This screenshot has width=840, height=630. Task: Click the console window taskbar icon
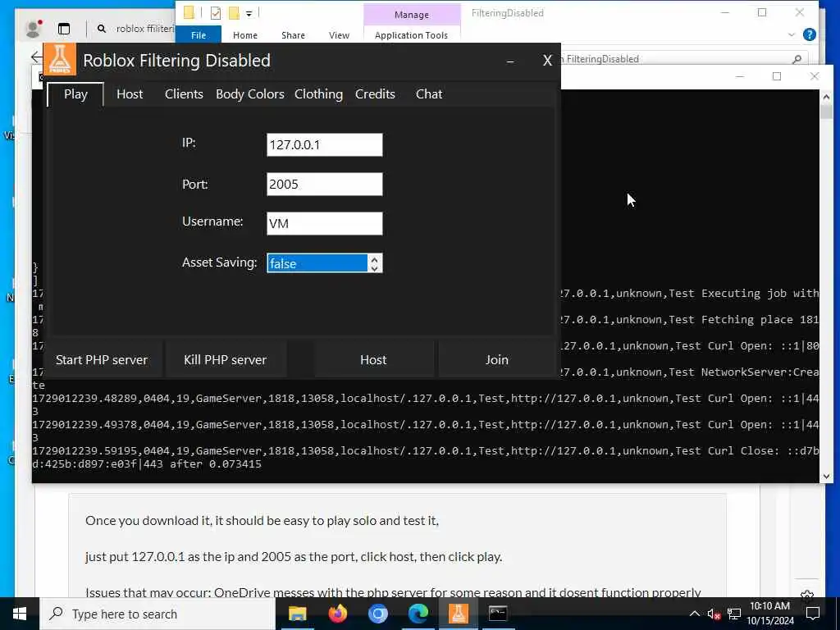tap(498, 614)
